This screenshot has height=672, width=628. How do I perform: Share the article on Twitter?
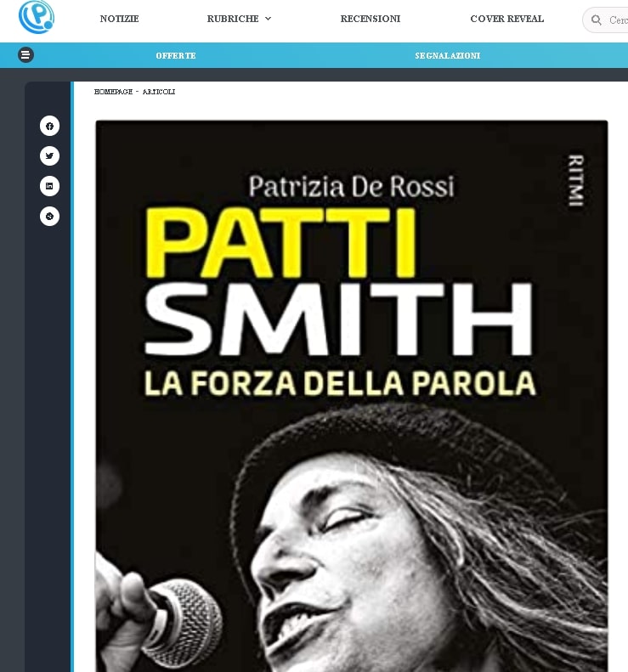pos(50,156)
